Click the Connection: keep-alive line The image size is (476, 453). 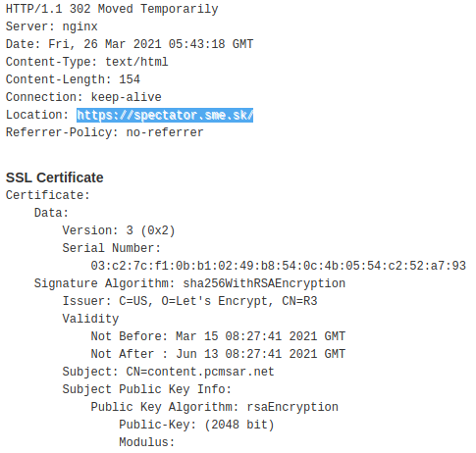(x=83, y=97)
